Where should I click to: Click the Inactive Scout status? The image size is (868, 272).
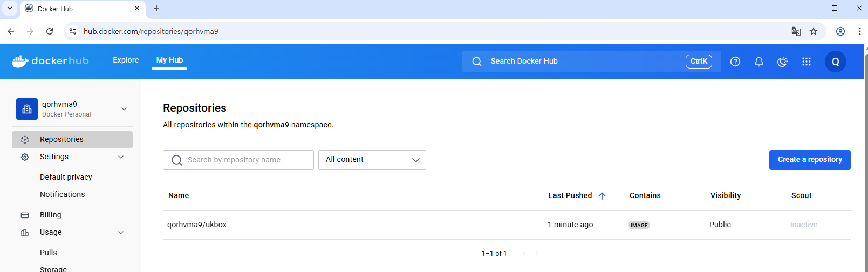pos(804,225)
